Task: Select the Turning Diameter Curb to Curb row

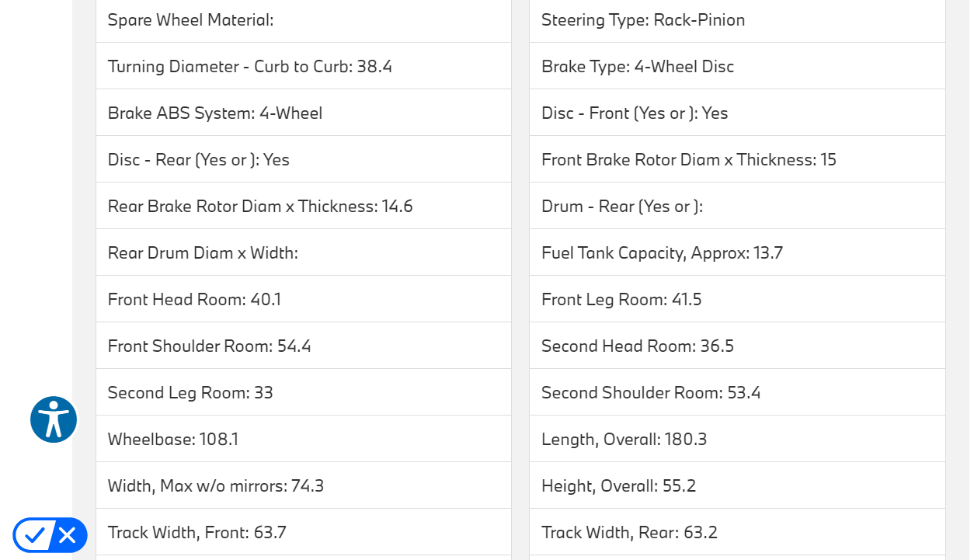Action: (250, 67)
